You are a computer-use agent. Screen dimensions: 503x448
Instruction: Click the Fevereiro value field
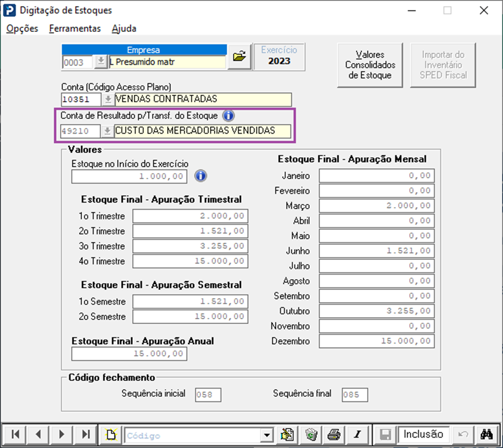pos(377,191)
